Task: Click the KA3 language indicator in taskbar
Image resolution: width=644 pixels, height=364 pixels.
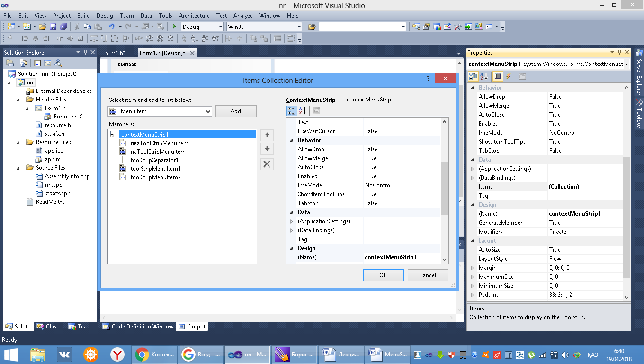Action: (592, 355)
